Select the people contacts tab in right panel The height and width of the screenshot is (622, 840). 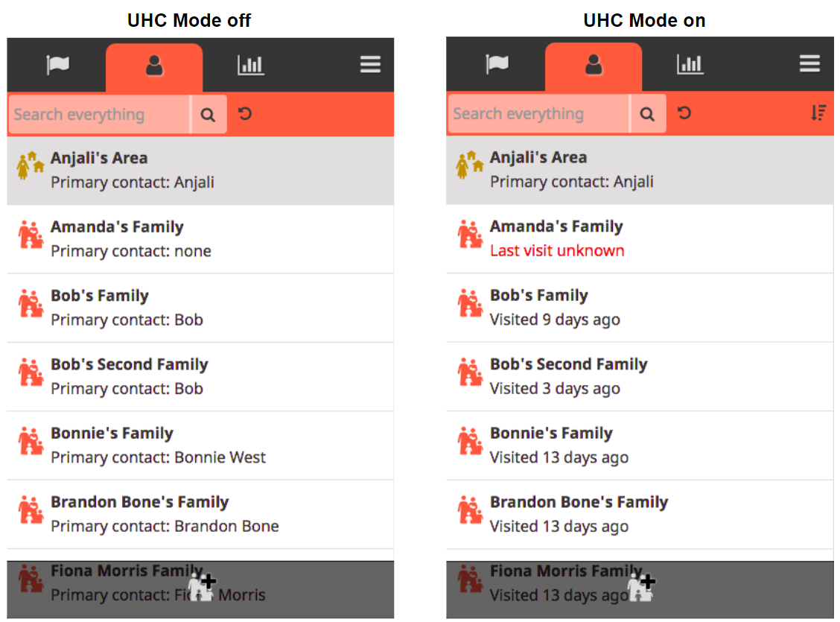pos(593,66)
